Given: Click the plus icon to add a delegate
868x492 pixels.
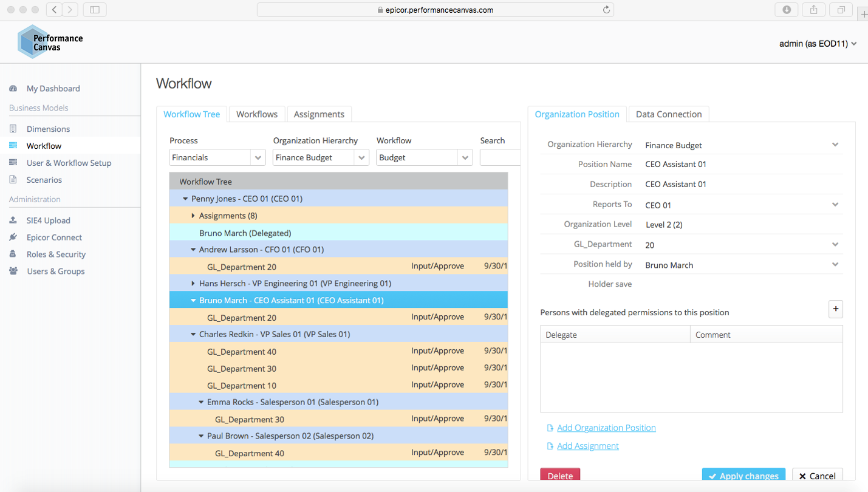Looking at the screenshot, I should point(836,309).
